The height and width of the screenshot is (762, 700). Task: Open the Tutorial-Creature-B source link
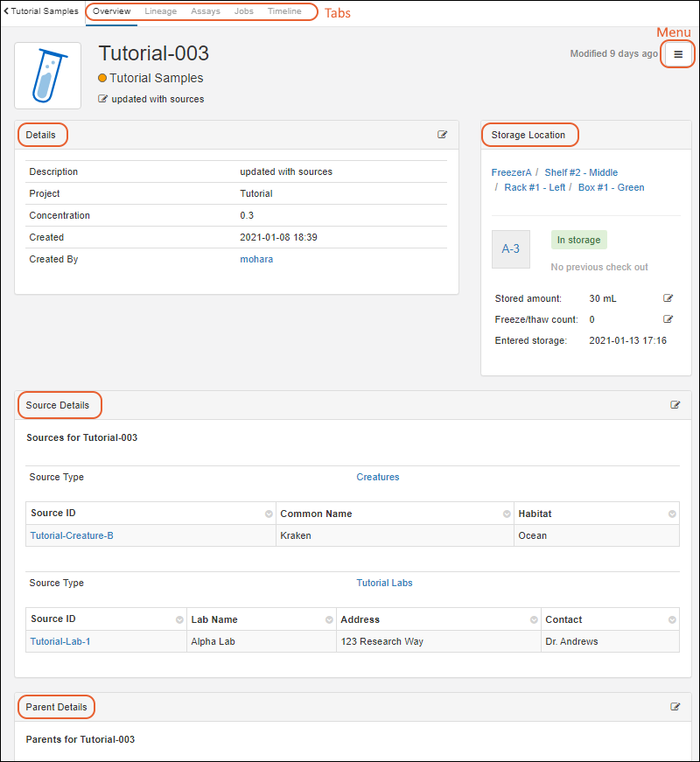tap(72, 535)
